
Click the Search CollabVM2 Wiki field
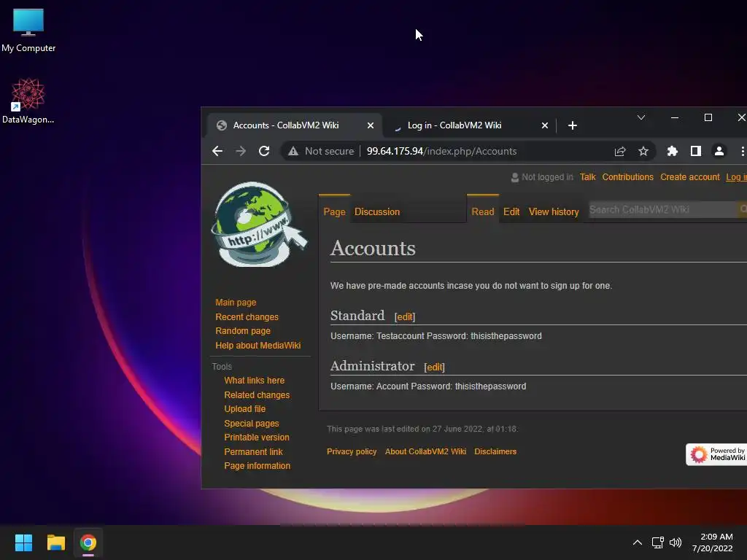click(x=662, y=209)
